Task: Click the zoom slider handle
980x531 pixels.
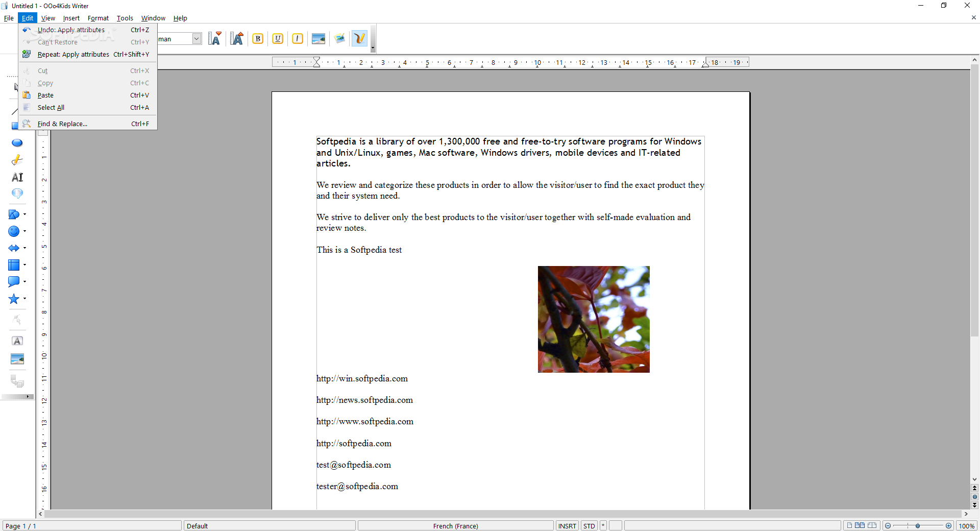Action: 918,526
